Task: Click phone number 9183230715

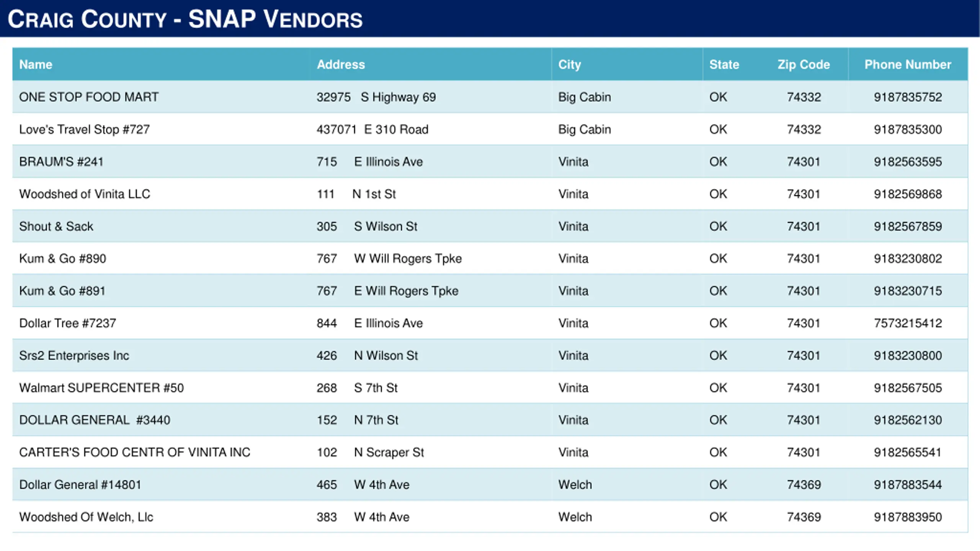Action: coord(908,291)
